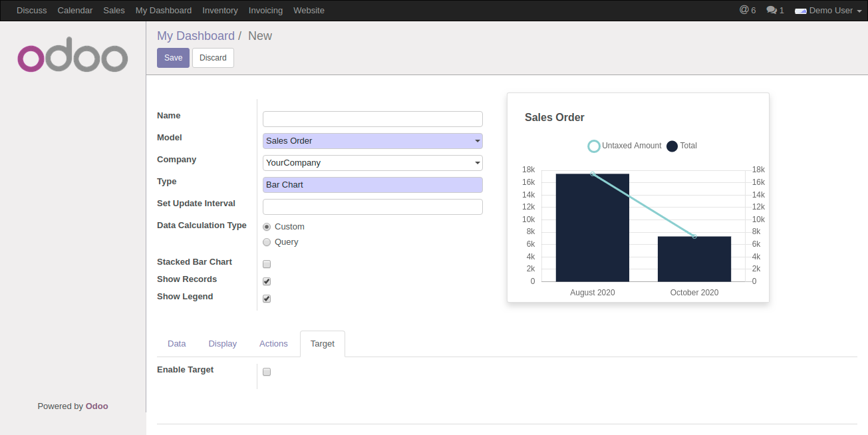Click the Total legend dark circle
This screenshot has height=435, width=868.
click(672, 146)
